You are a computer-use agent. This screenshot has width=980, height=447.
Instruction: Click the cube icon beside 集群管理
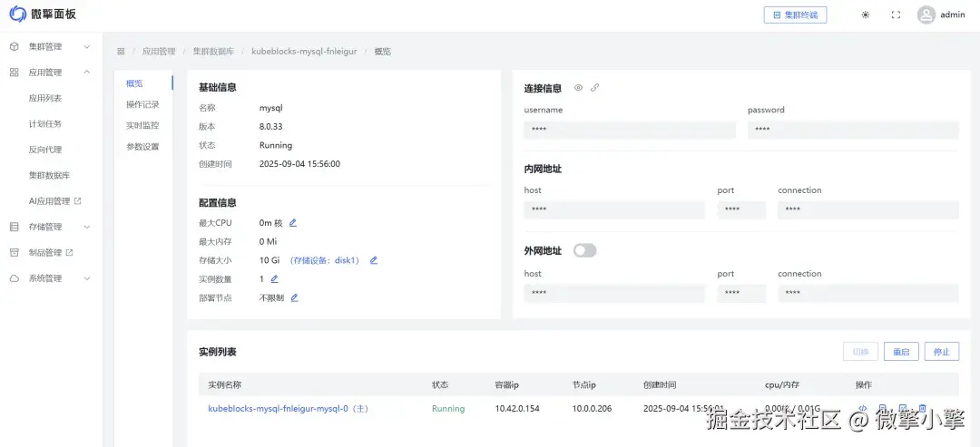(x=15, y=47)
